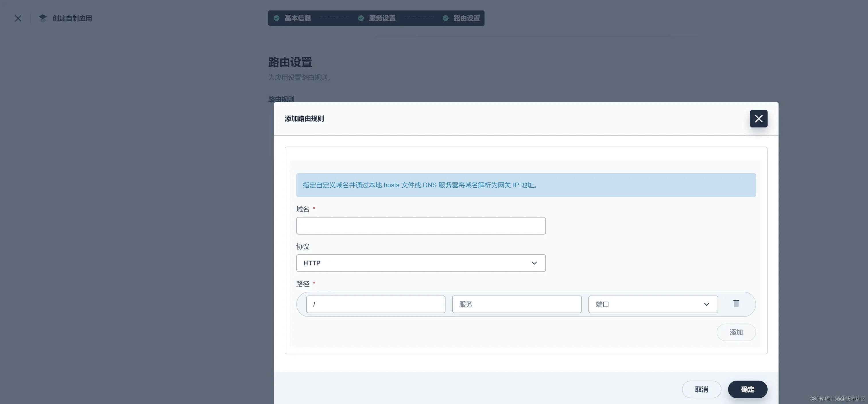Go to 服务设置 step tab

[x=382, y=18]
